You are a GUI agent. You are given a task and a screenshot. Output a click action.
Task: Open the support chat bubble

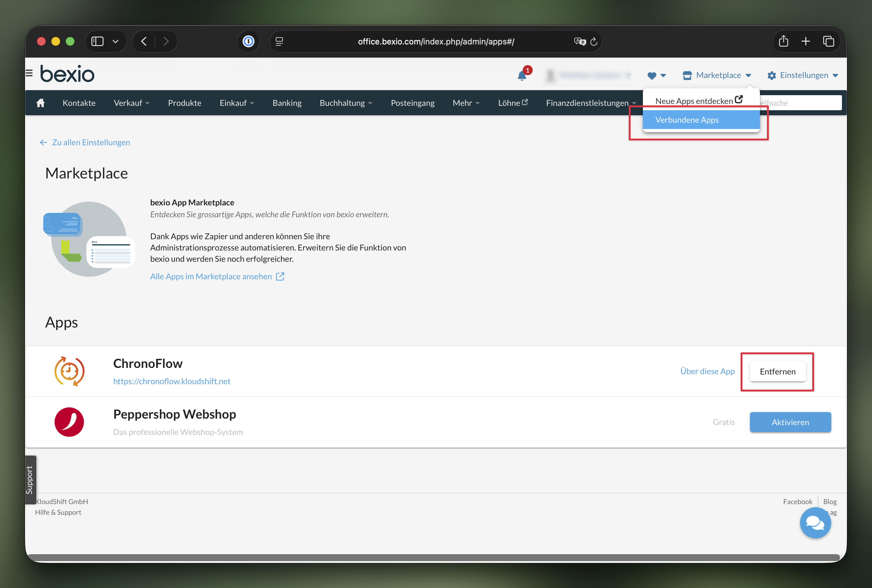pos(815,523)
